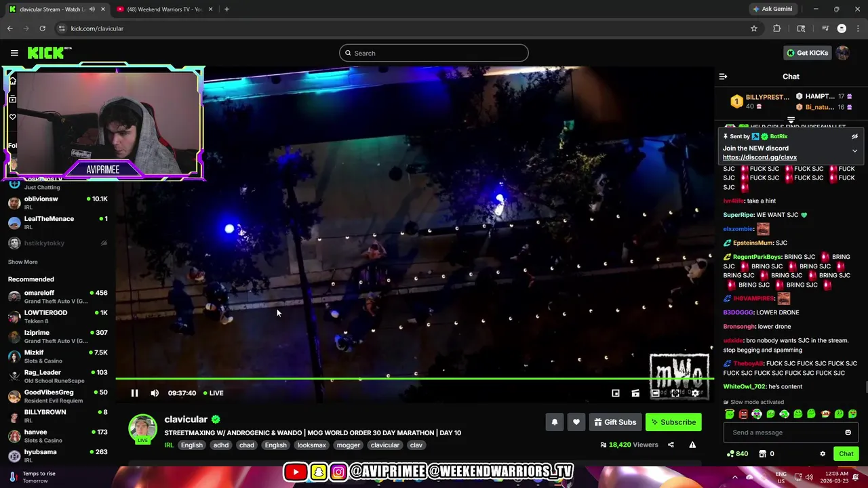Open Get KICKs purchase button
Viewport: 868px width, 488px height.
point(807,53)
